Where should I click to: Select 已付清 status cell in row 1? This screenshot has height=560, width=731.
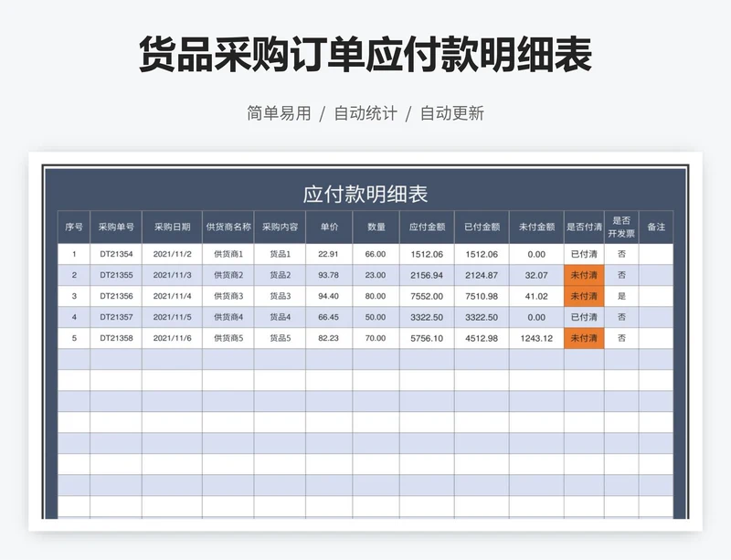point(584,254)
